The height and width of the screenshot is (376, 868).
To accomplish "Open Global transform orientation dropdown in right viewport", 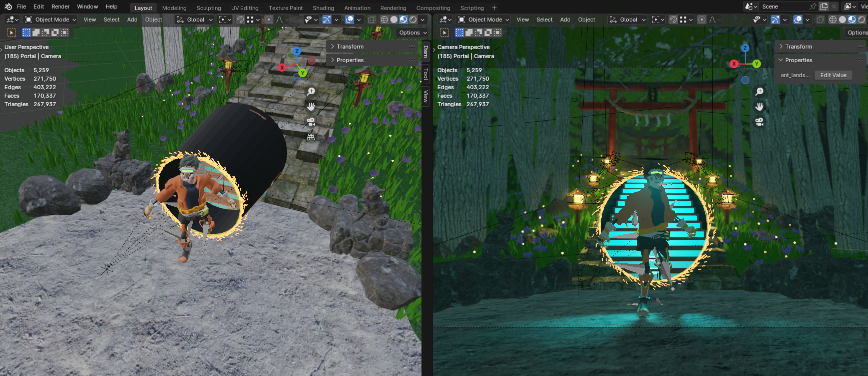I will pos(628,20).
